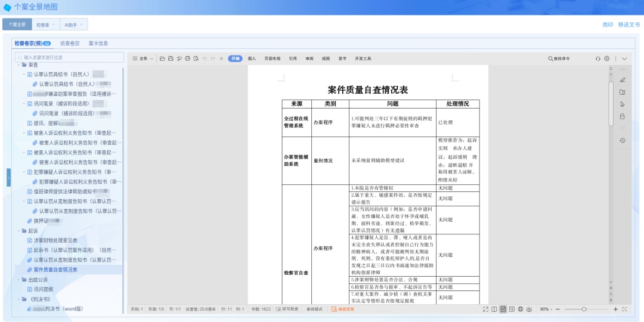Click the redo arrow icon

(213, 58)
